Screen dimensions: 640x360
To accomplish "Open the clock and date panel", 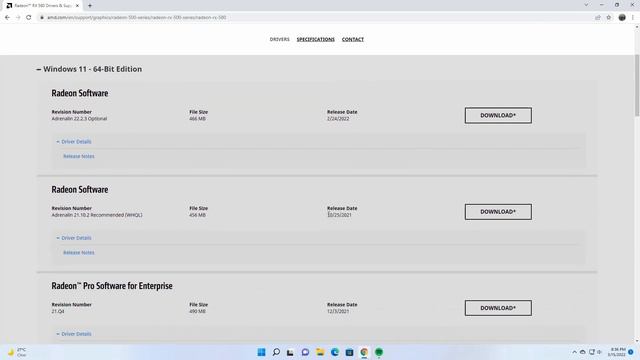I will [617, 352].
